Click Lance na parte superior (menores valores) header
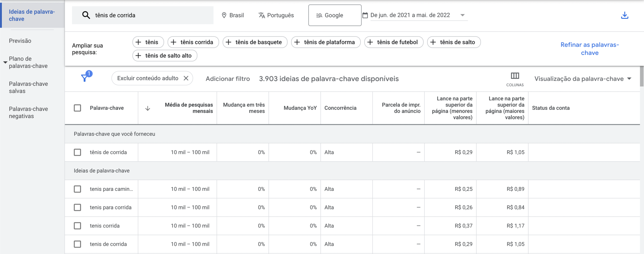This screenshot has height=254, width=644. tap(452, 108)
